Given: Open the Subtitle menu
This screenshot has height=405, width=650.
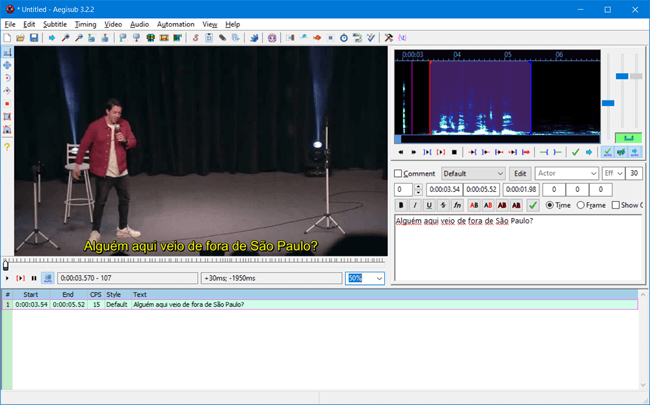Looking at the screenshot, I should 54,24.
